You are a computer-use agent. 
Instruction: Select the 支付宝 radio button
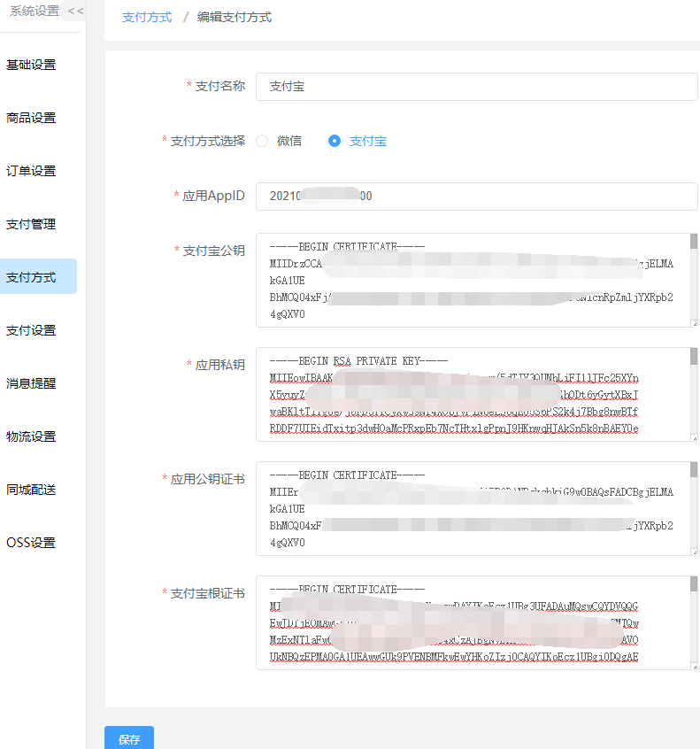(335, 141)
